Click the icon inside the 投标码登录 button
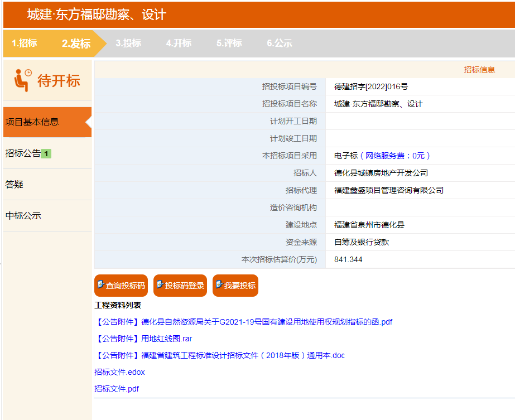Screen dimensions: 515x420 click(x=161, y=285)
